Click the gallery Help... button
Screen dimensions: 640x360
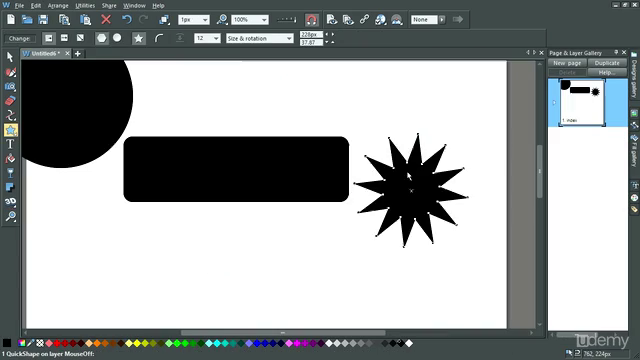pos(607,72)
